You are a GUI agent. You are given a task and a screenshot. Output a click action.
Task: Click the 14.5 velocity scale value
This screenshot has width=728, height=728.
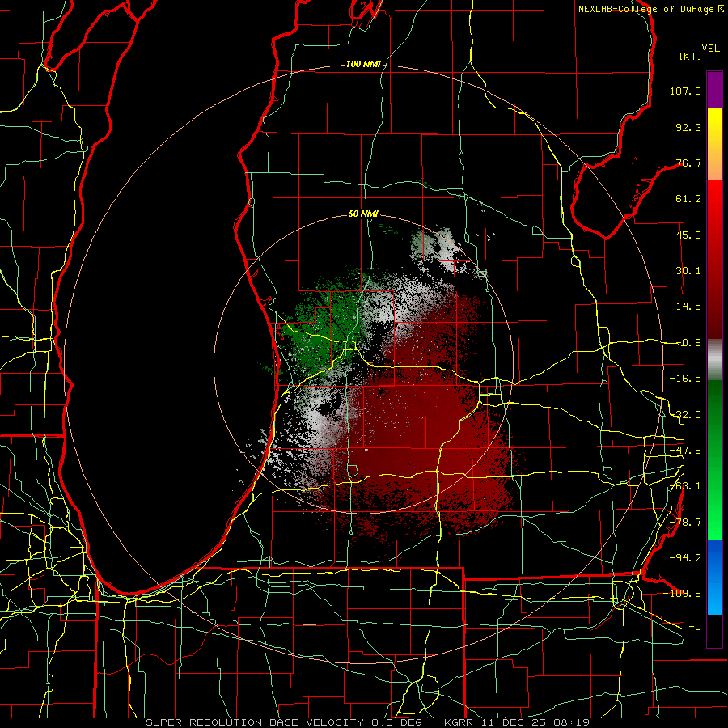688,307
